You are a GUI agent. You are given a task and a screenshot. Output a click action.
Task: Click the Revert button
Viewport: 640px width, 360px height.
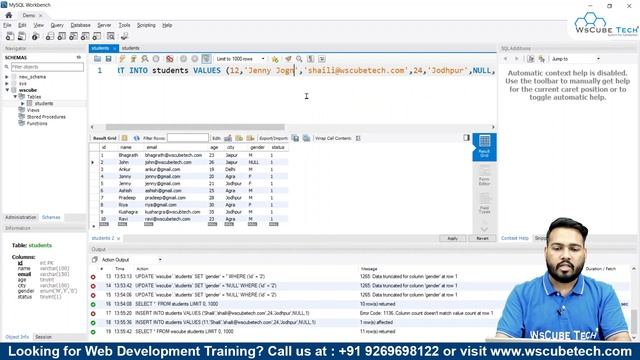click(x=482, y=238)
